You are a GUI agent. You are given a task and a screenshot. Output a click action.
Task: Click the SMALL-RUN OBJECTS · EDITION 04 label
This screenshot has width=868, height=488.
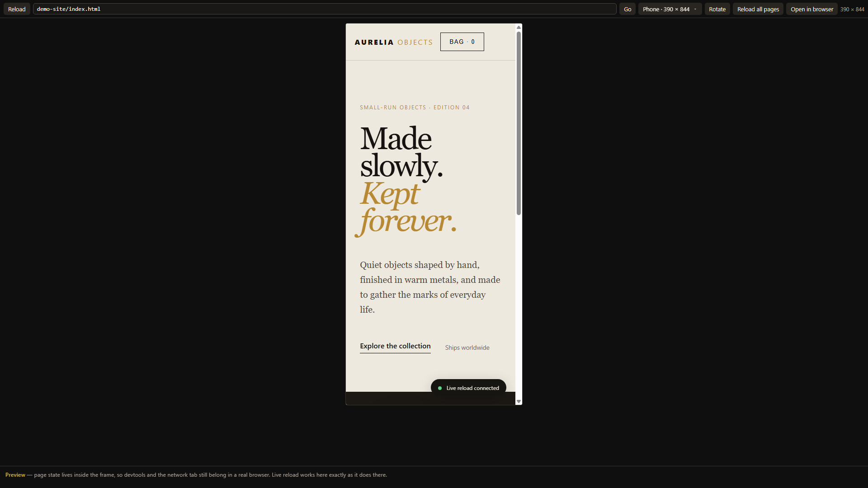click(x=415, y=108)
